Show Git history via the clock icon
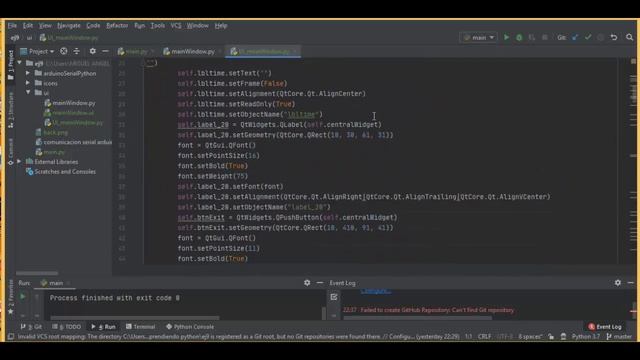The image size is (640, 360). point(600,37)
